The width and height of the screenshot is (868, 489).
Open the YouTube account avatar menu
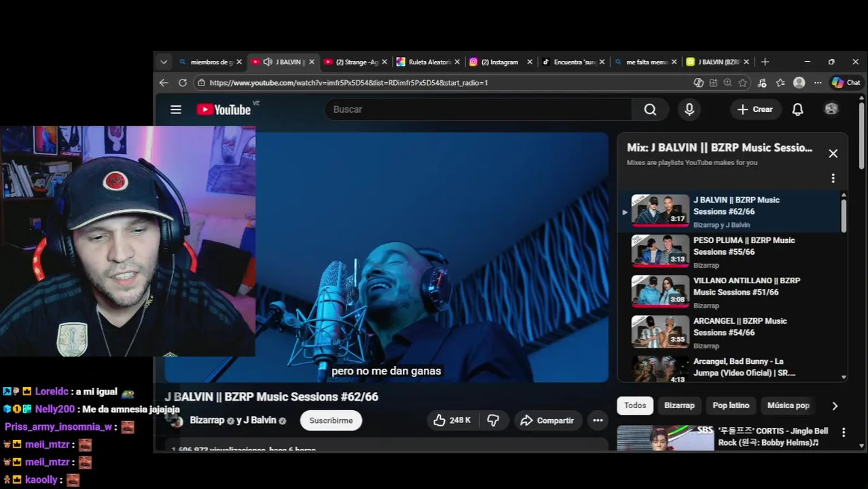(831, 109)
